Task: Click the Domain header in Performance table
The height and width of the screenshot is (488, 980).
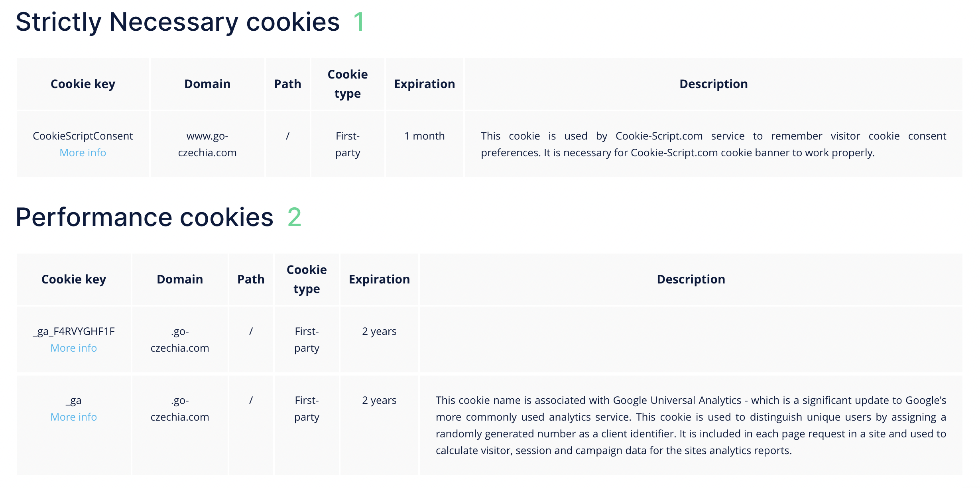Action: tap(180, 279)
